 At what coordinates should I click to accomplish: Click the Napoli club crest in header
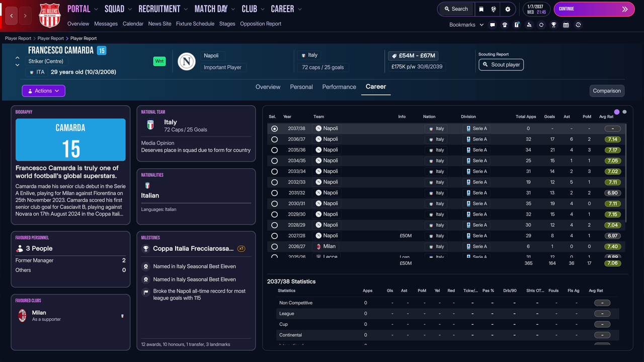pyautogui.click(x=187, y=61)
